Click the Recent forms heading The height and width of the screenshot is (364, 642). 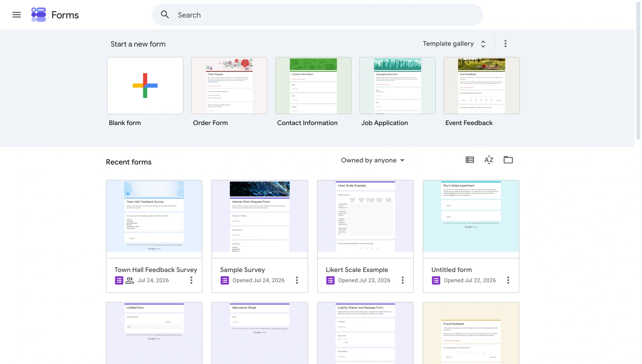pyautogui.click(x=129, y=162)
